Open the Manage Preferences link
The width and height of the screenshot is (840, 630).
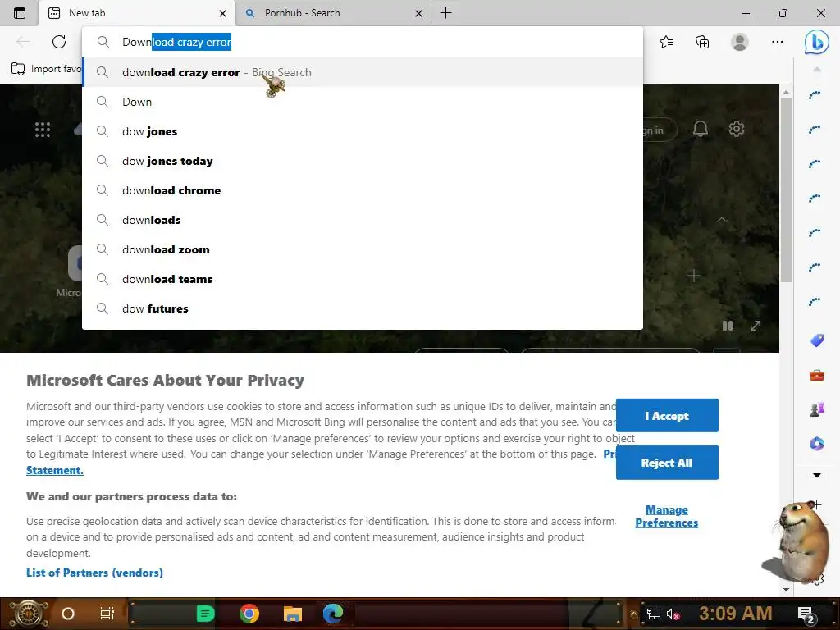(666, 517)
